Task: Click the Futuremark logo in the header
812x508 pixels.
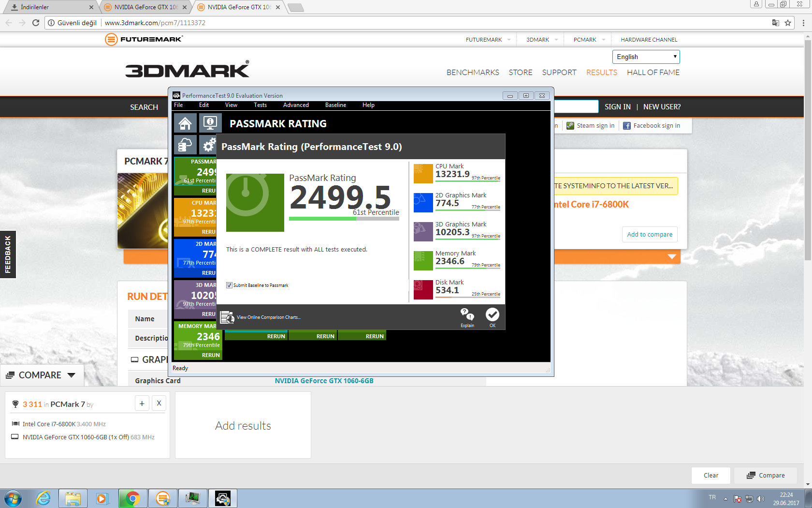Action: pyautogui.click(x=144, y=39)
